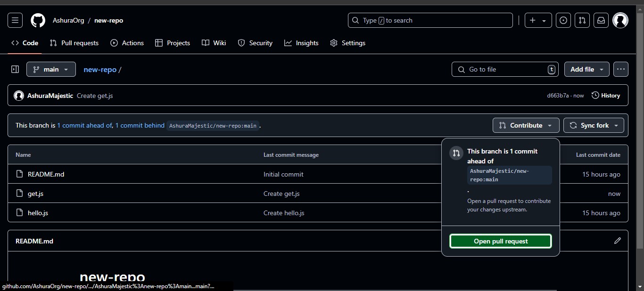Open the issues icon in header
This screenshot has width=644, height=291.
[x=563, y=20]
